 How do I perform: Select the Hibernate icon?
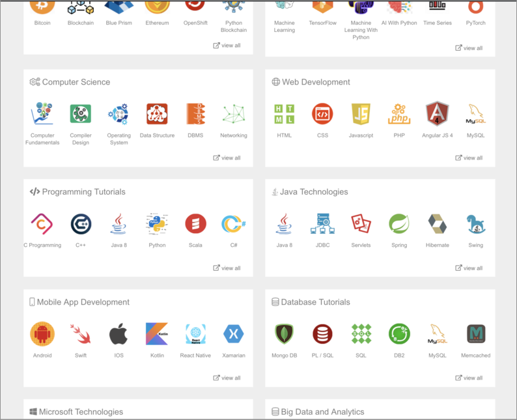tap(437, 224)
